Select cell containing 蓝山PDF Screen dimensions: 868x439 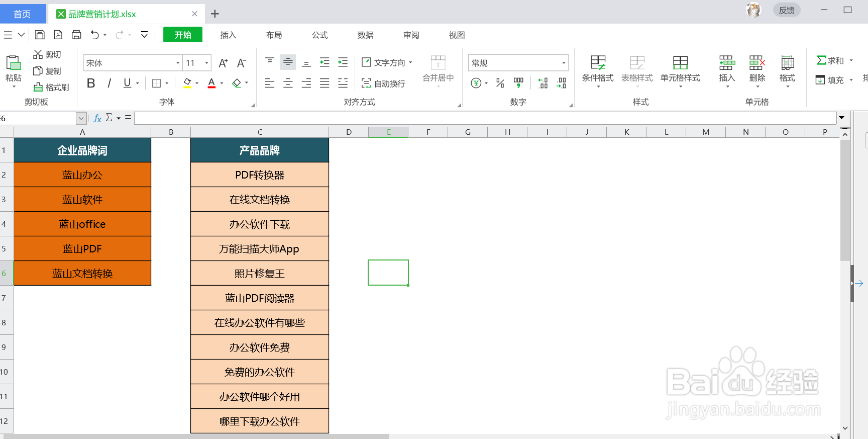tap(82, 248)
